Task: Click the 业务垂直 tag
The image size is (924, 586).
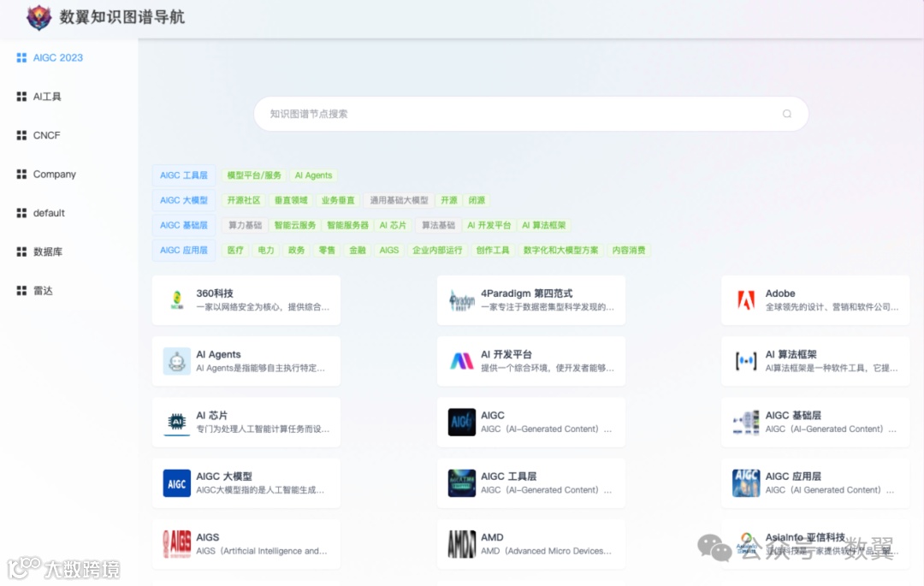Action: 338,200
